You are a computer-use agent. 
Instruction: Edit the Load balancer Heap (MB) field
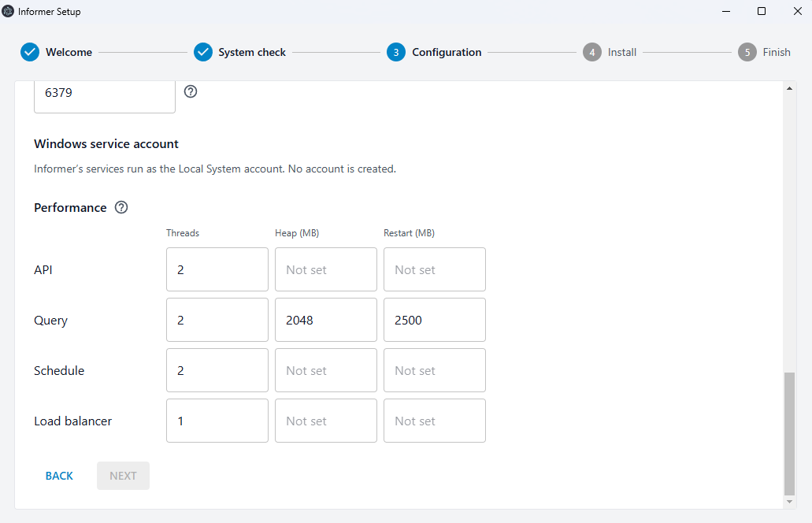[326, 421]
